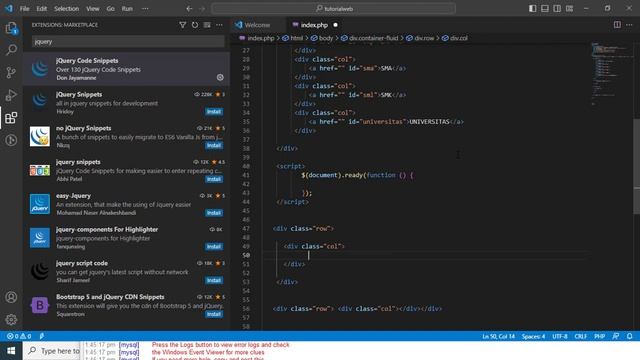This screenshot has height=360, width=640.
Task: Open the Accounts icon in activity bar
Action: pos(11,297)
